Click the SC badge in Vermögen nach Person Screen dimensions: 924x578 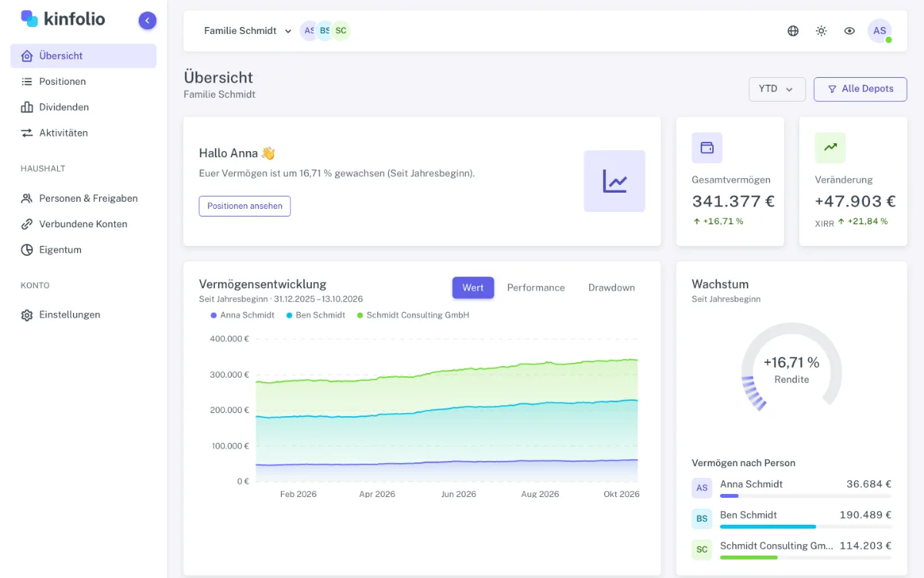pyautogui.click(x=701, y=549)
